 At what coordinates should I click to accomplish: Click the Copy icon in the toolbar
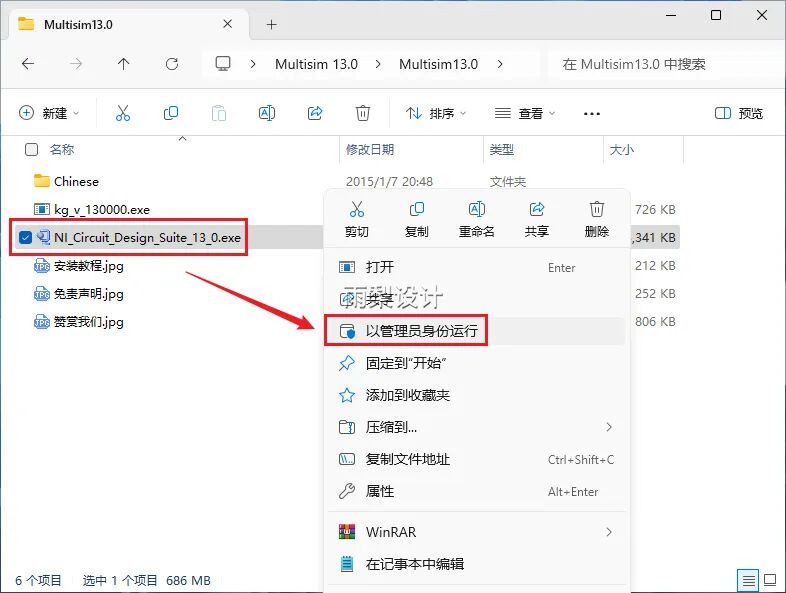[171, 113]
